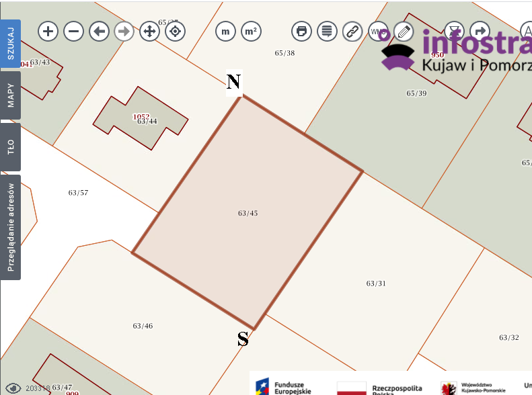Screen dimensions: 532x395
Task: Select the distance measurement tool (m)
Action: [225, 31]
